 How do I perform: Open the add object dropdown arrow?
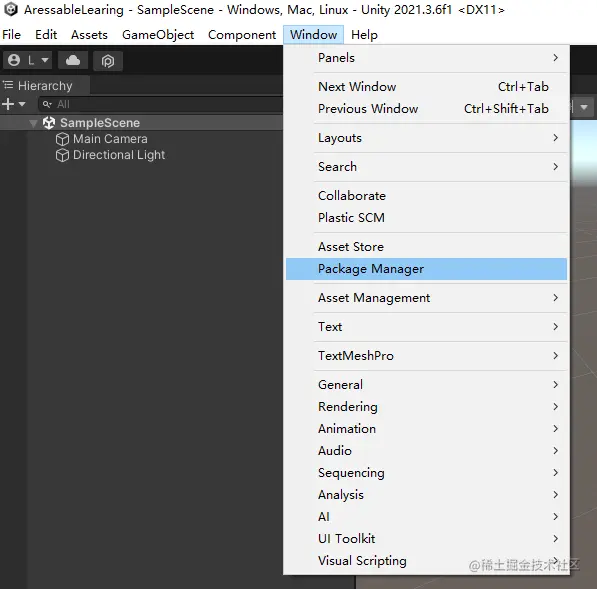[x=22, y=104]
